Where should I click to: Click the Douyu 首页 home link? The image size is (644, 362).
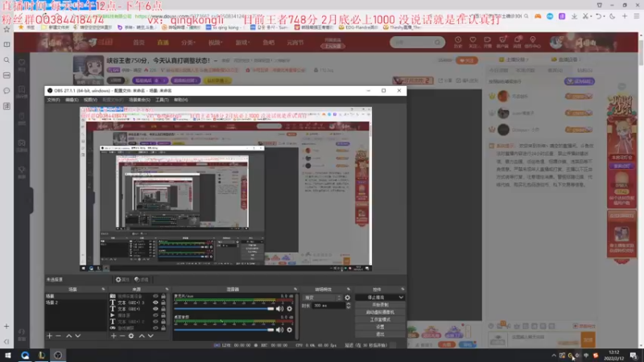(138, 43)
